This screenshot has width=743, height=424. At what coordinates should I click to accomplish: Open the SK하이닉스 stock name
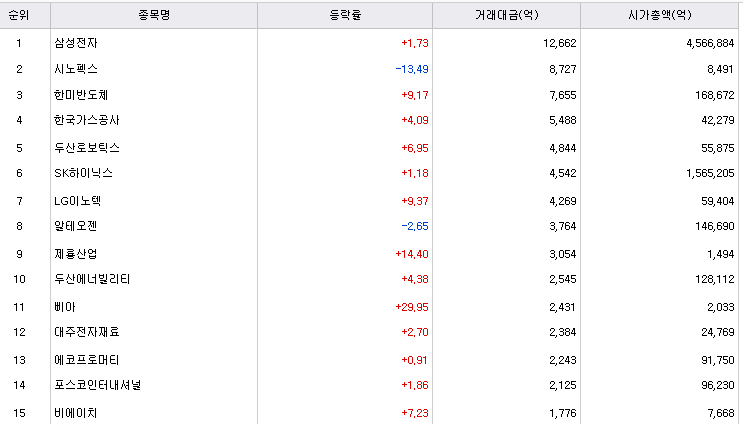(83, 173)
